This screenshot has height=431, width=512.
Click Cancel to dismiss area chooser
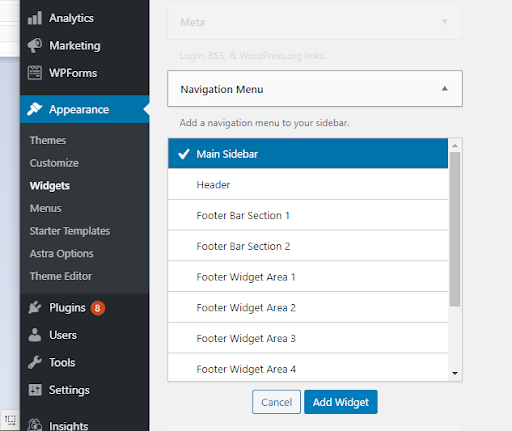(276, 402)
